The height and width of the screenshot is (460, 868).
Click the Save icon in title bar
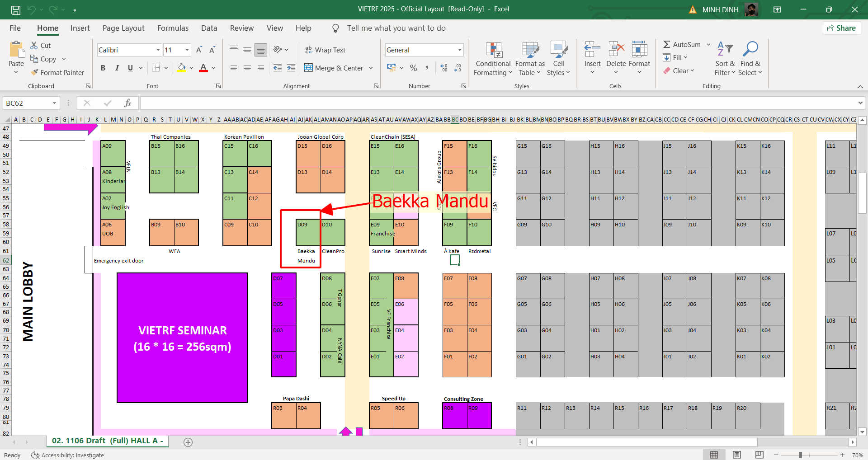pos(16,9)
